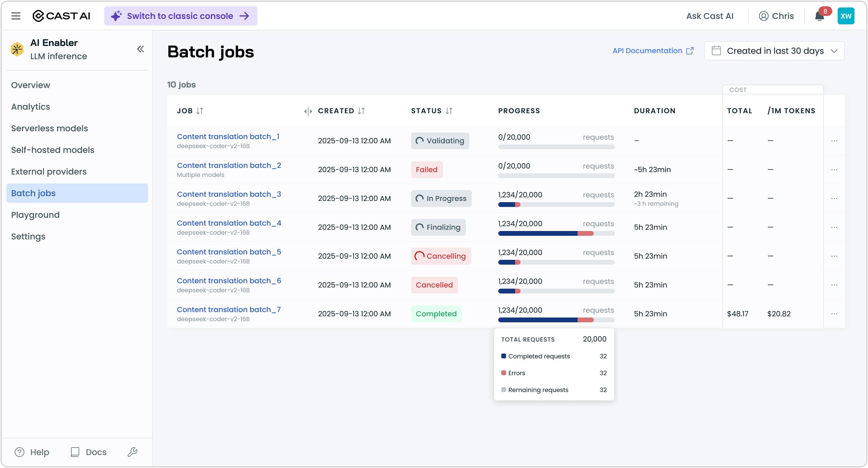Open the hamburger menu icon
Image resolution: width=868 pixels, height=468 pixels.
tap(16, 16)
